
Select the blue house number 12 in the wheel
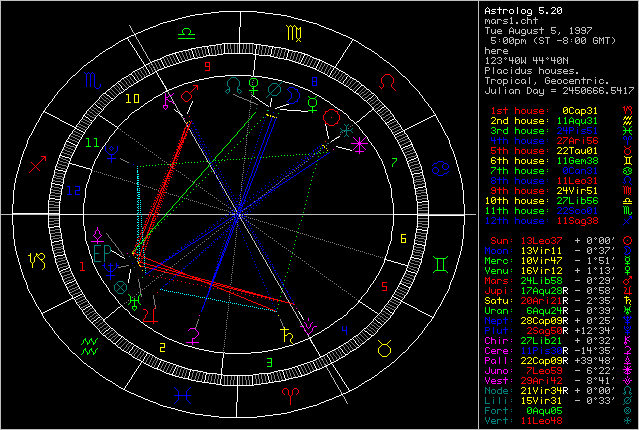pyautogui.click(x=74, y=190)
